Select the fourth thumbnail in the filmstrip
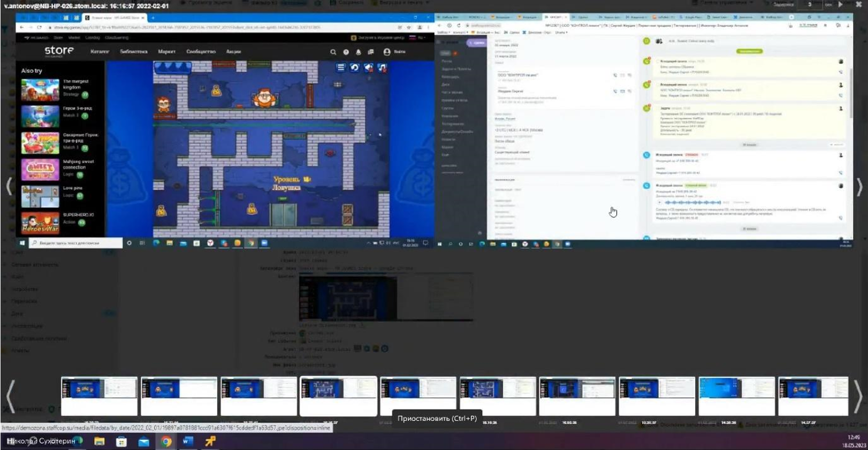 (x=338, y=396)
